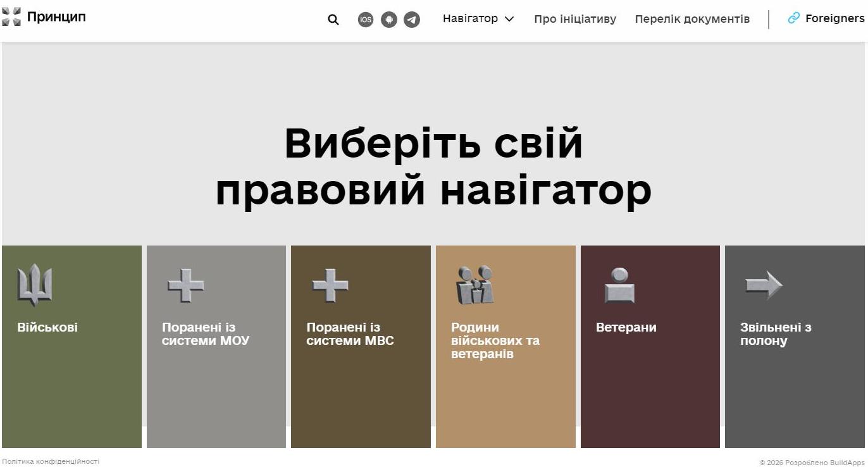Open the Telegram channel icon
This screenshot has width=868, height=467.
click(x=412, y=20)
